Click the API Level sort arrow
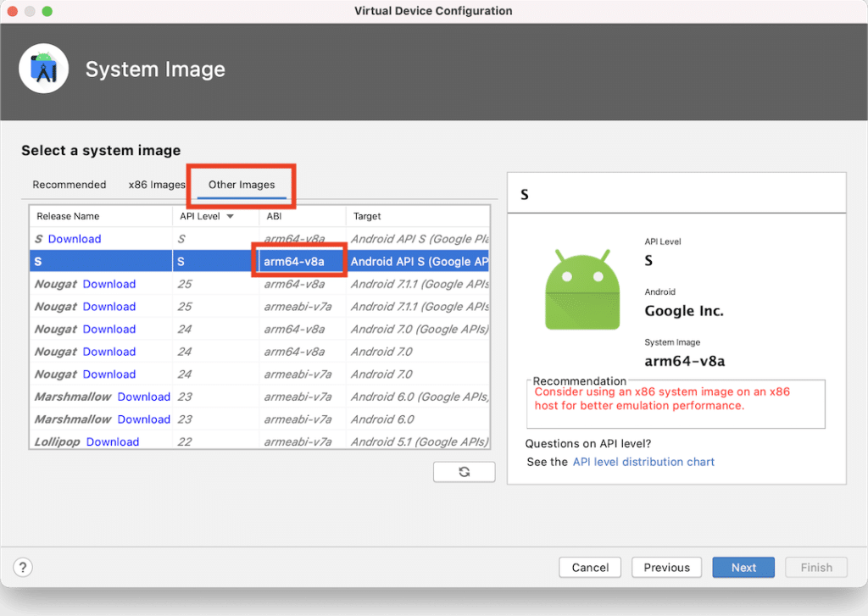 [x=231, y=216]
